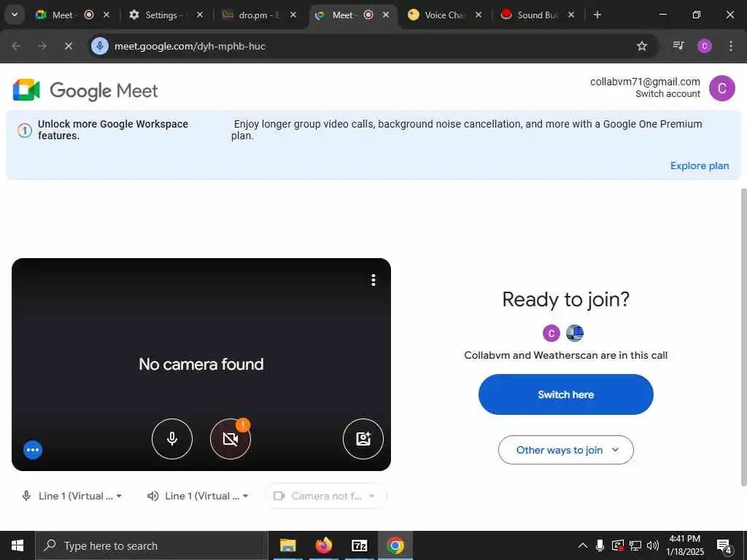
Task: Open a new browser tab
Action: click(x=597, y=15)
